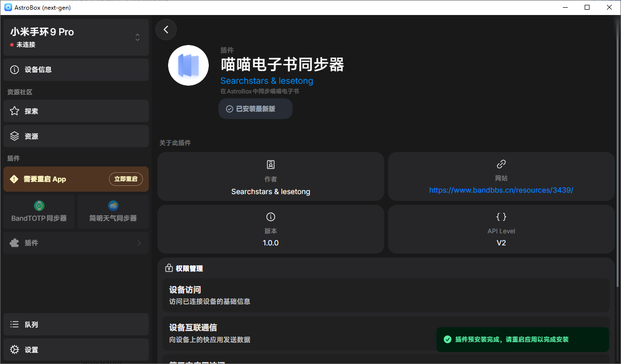Click the 喵喵电子书同步器 plugin logo
Viewport: 621px width, 364px height.
tap(188, 65)
